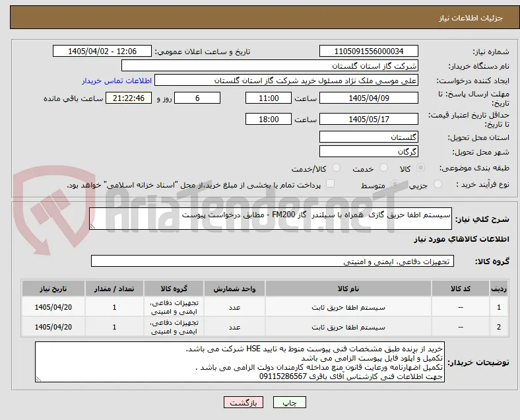
Task: Click row number 1 cell
Action: [498, 307]
